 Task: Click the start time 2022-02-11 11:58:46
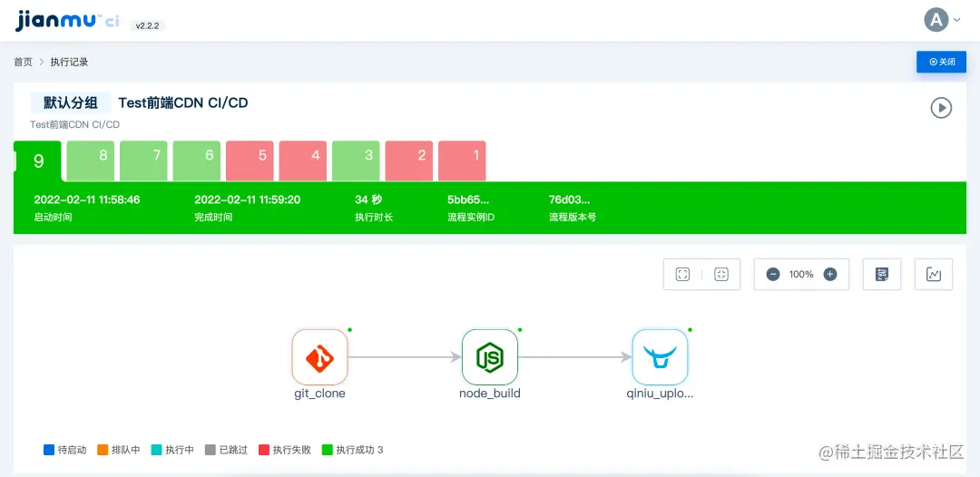[87, 200]
